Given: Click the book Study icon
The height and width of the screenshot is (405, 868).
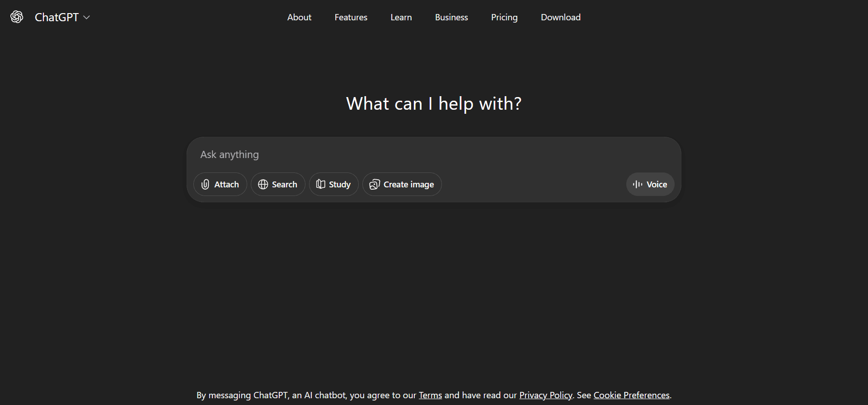Looking at the screenshot, I should click(x=320, y=184).
